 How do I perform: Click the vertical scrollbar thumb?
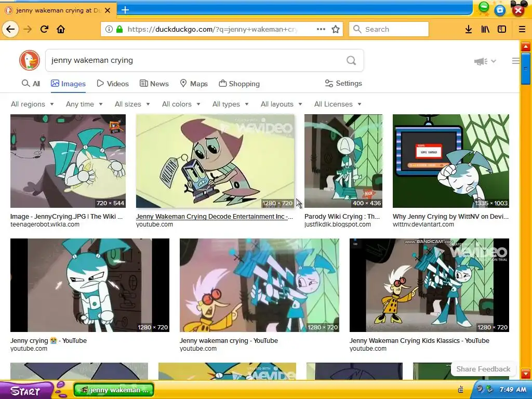point(526,69)
